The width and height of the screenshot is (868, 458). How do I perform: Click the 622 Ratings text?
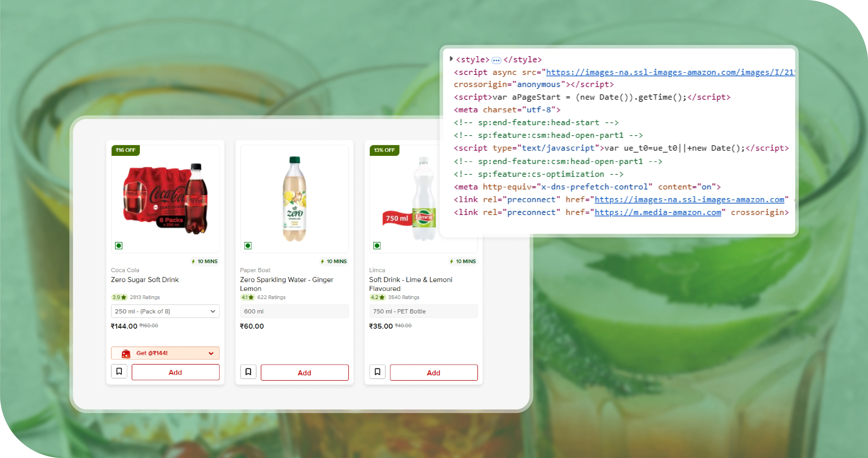point(271,297)
